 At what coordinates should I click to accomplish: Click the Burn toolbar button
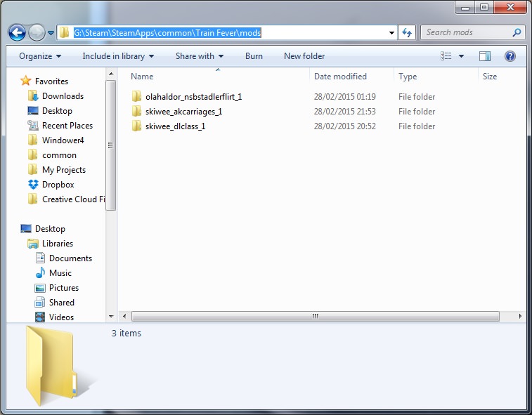tap(254, 56)
